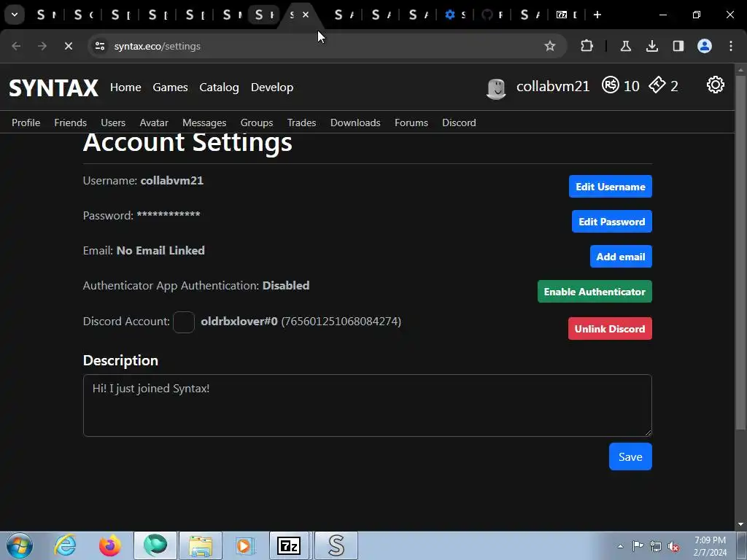Open Windows Media Player taskbar icon
Image resolution: width=747 pixels, height=560 pixels.
pos(245,545)
